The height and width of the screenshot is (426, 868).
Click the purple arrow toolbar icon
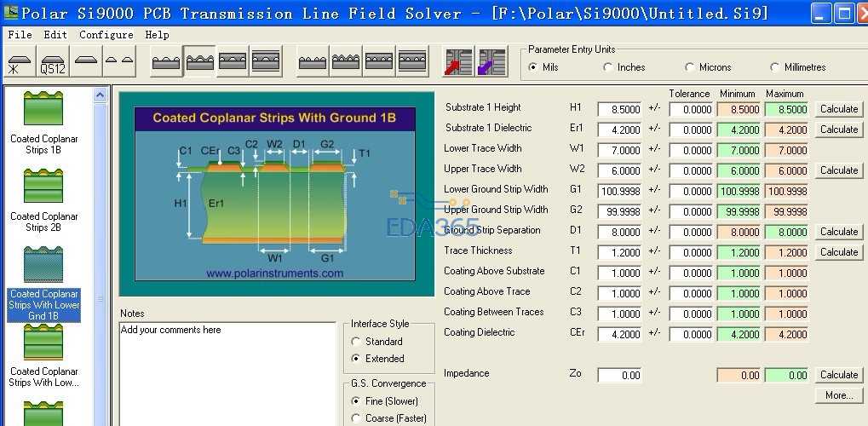point(491,61)
